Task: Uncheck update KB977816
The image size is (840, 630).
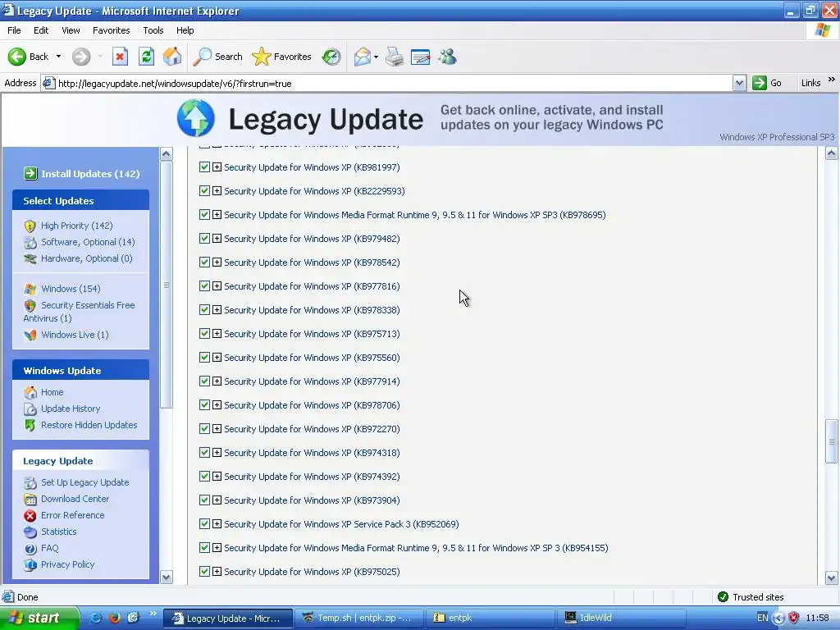Action: (x=204, y=286)
